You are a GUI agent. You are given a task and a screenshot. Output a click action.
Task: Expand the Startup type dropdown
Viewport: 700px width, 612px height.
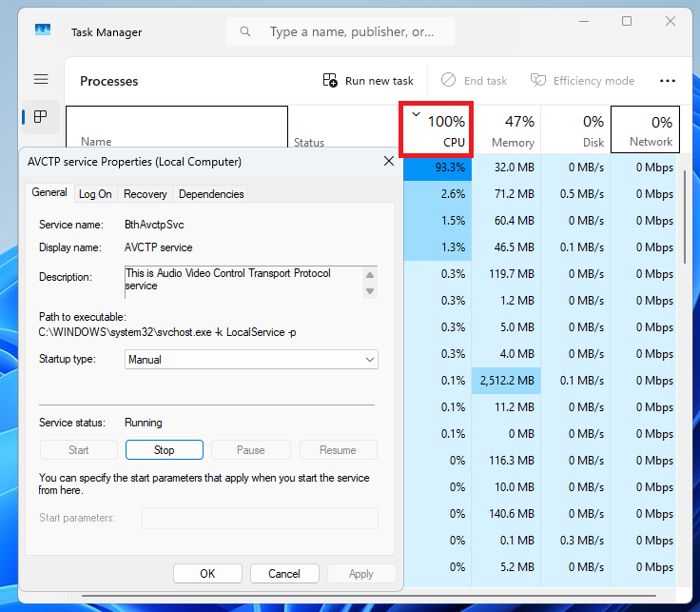pos(252,360)
